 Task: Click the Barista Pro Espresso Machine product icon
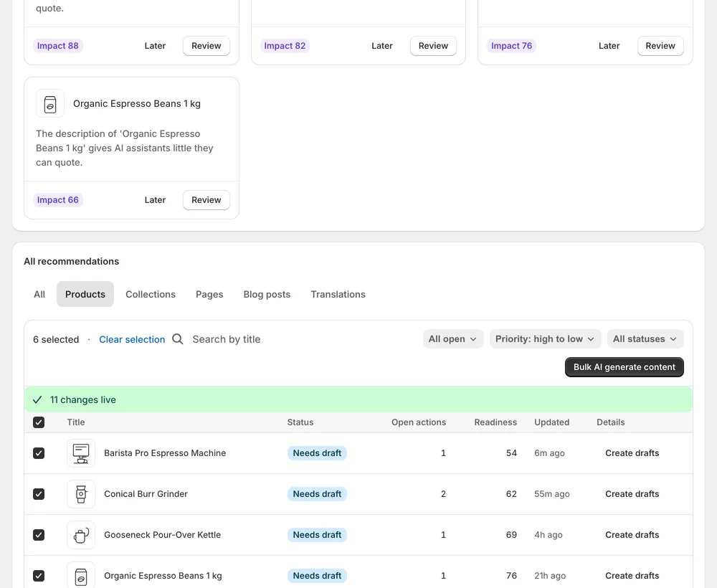(81, 453)
